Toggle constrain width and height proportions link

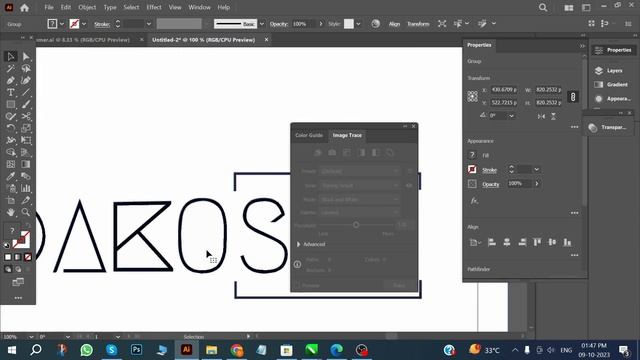pyautogui.click(x=573, y=97)
